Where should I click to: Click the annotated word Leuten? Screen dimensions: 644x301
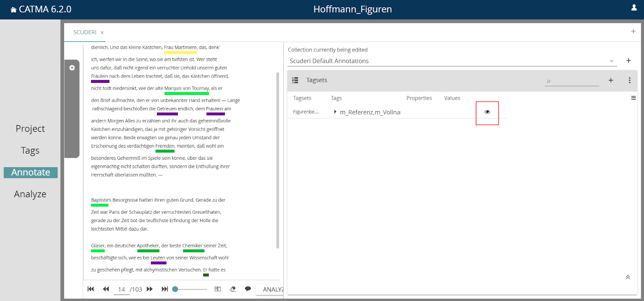[x=158, y=258]
